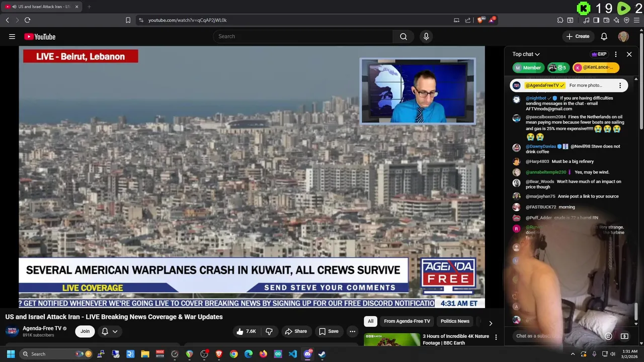The width and height of the screenshot is (644, 362).
Task: Select the All filter chip
Action: click(370, 321)
